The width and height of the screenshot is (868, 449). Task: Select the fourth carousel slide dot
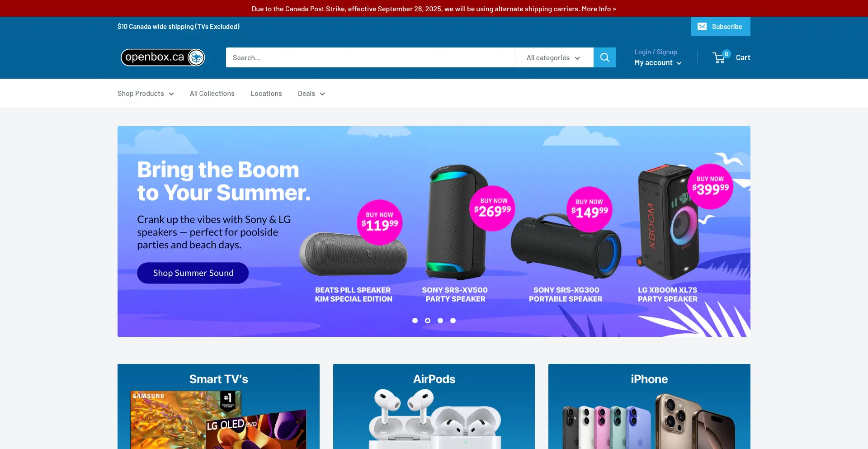coord(453,321)
